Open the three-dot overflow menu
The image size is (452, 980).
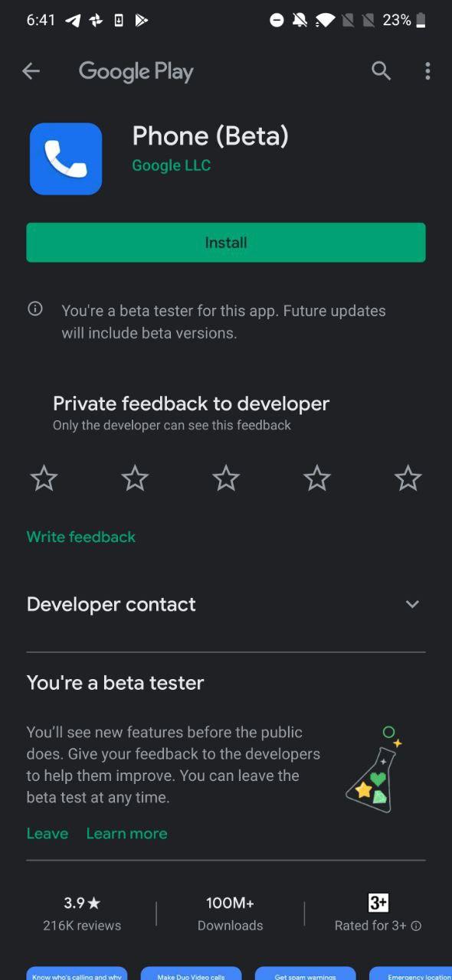427,71
